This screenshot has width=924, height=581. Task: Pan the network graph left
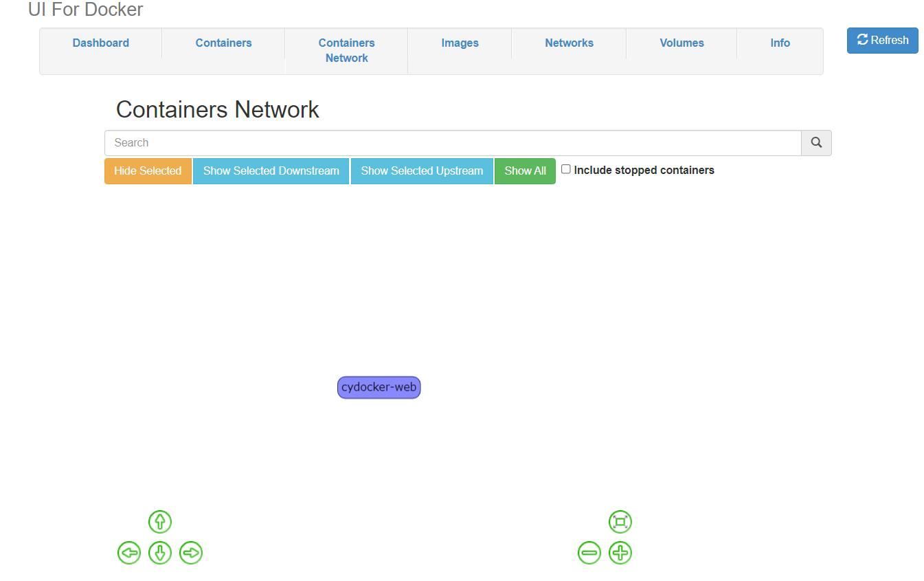pyautogui.click(x=129, y=553)
